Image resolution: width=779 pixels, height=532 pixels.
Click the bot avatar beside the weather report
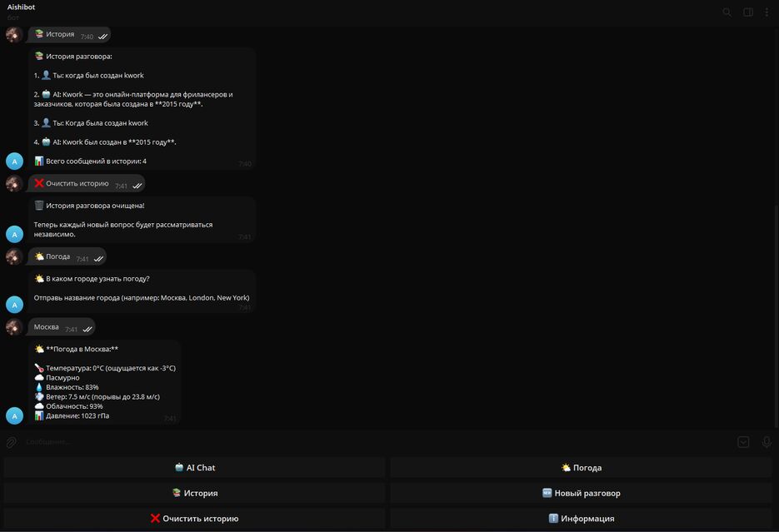click(14, 415)
